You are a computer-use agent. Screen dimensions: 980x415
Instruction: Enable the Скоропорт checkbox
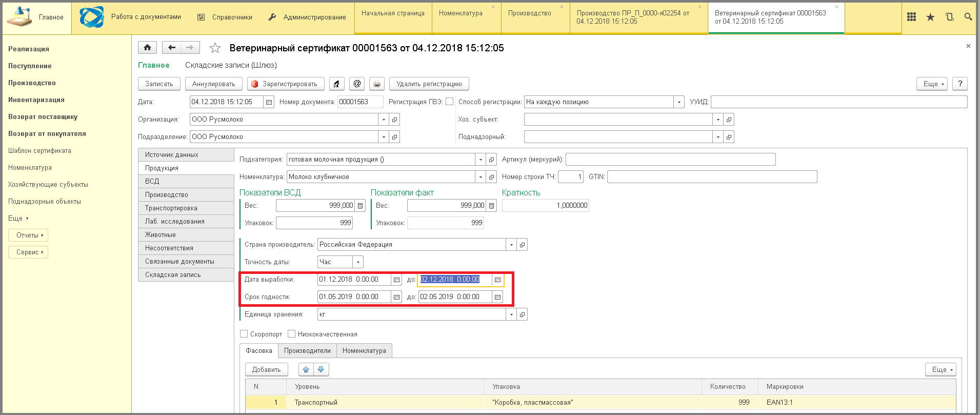(x=244, y=334)
